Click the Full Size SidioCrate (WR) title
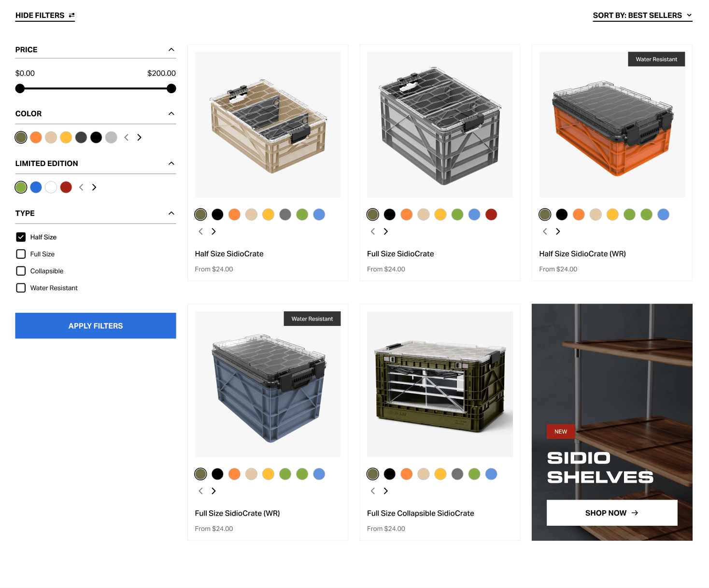 tap(238, 514)
